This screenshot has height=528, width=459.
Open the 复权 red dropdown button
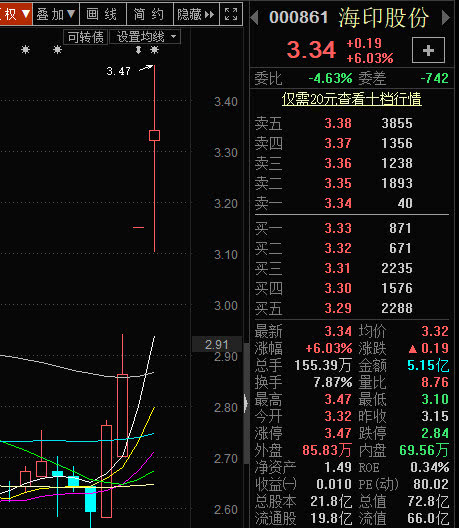15,14
